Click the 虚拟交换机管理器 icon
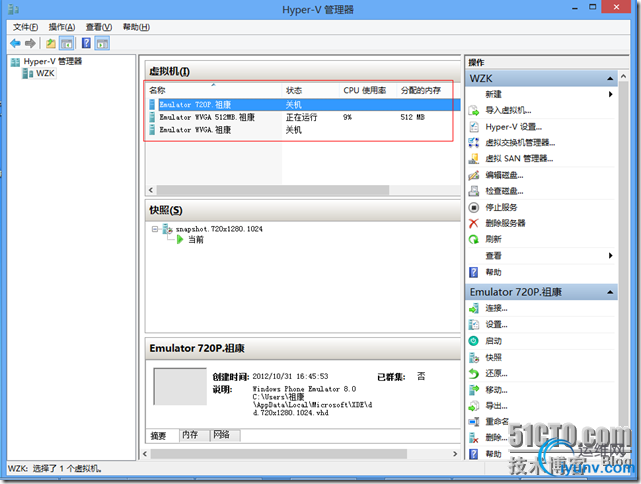Viewport: 641px width, 484px height. pos(473,143)
